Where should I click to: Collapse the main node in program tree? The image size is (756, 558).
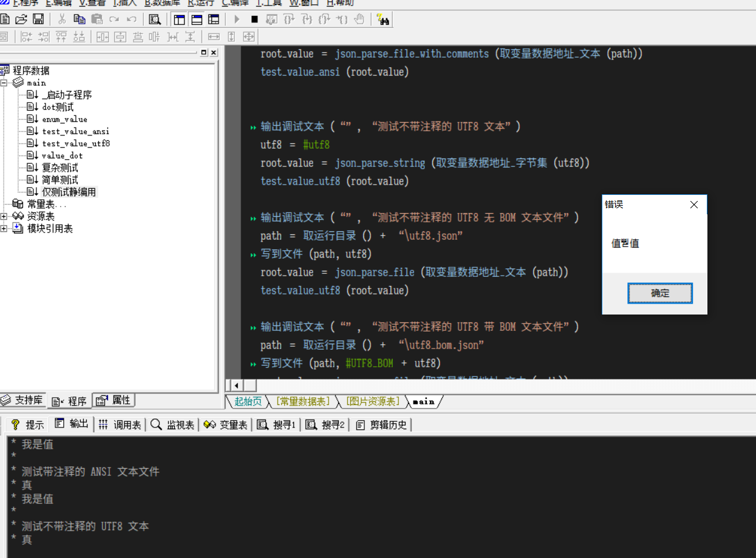click(x=4, y=83)
